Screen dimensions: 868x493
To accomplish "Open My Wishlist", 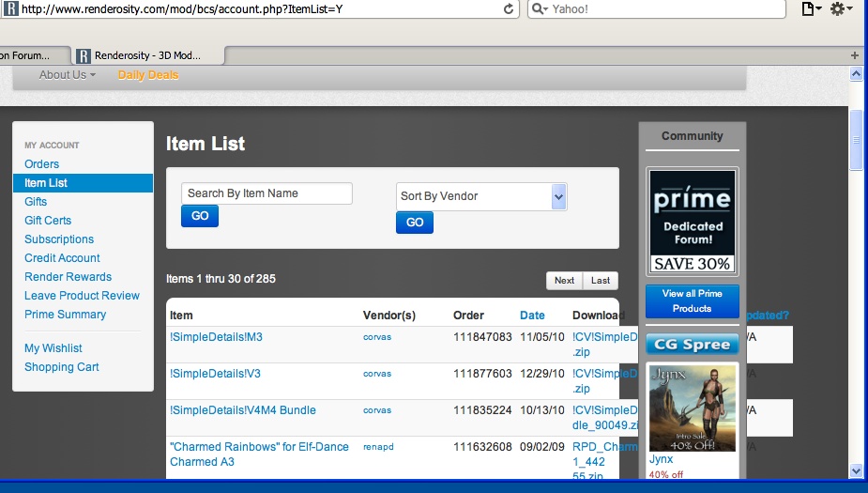I will coord(53,348).
